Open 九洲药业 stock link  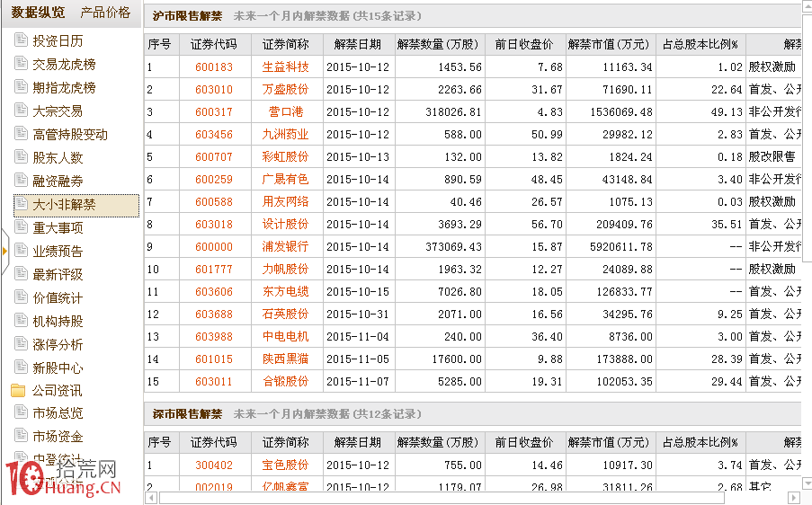285,134
